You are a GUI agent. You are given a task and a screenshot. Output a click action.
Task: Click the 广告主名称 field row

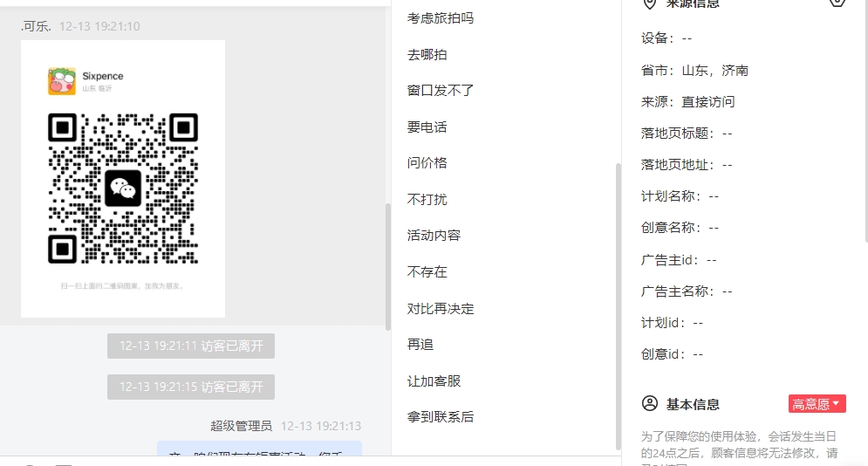[x=687, y=291]
